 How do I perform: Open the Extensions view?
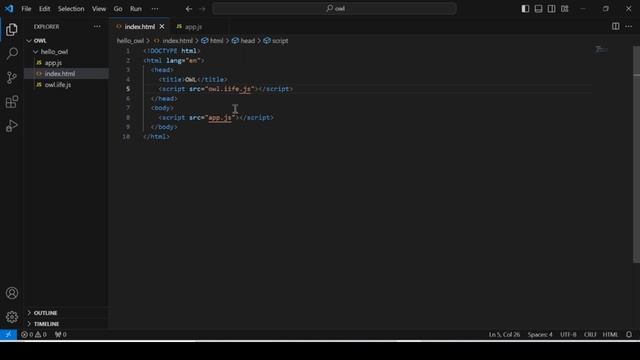click(x=12, y=102)
